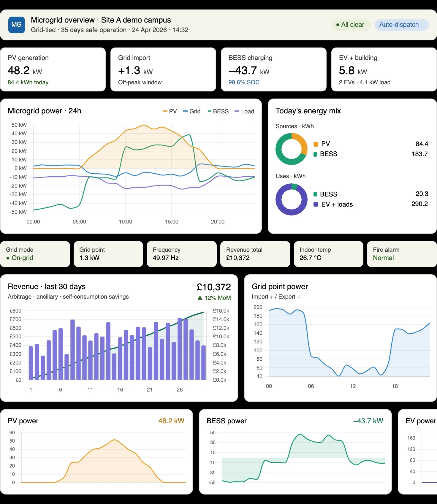Screen dimensions: 437x504
Task: Click the 99.6% SOC text
Action: [244, 82]
